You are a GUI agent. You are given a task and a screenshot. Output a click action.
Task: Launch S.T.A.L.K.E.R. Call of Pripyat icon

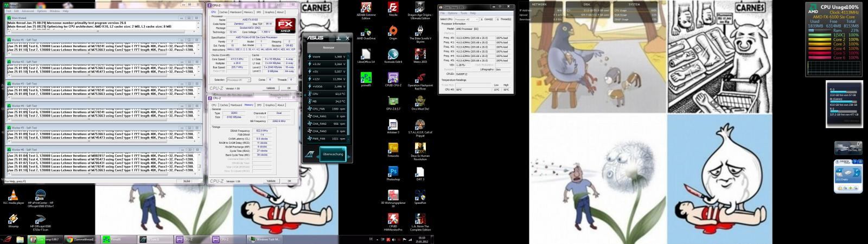pos(420,128)
